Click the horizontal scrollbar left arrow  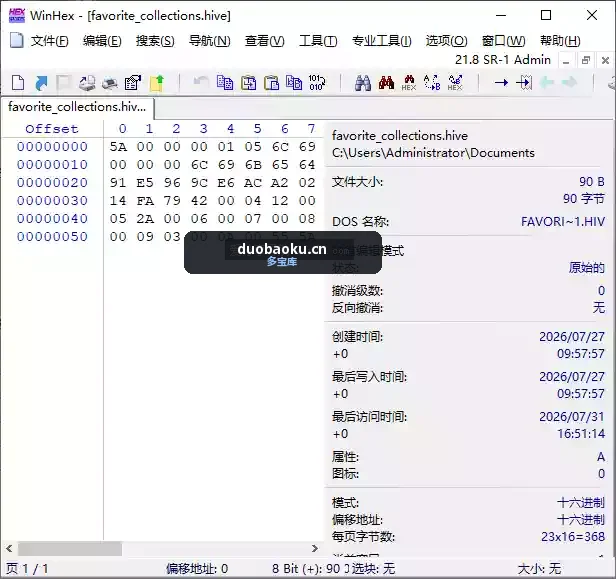tap(9, 548)
